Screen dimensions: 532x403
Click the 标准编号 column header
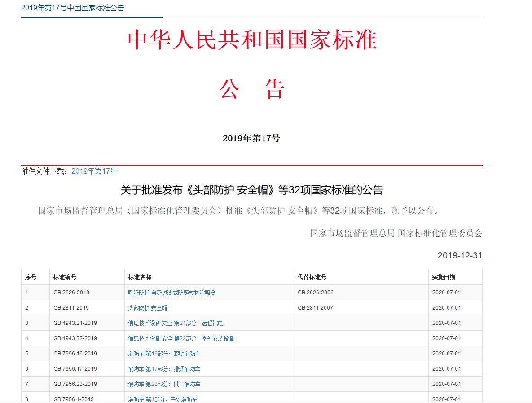tap(65, 277)
